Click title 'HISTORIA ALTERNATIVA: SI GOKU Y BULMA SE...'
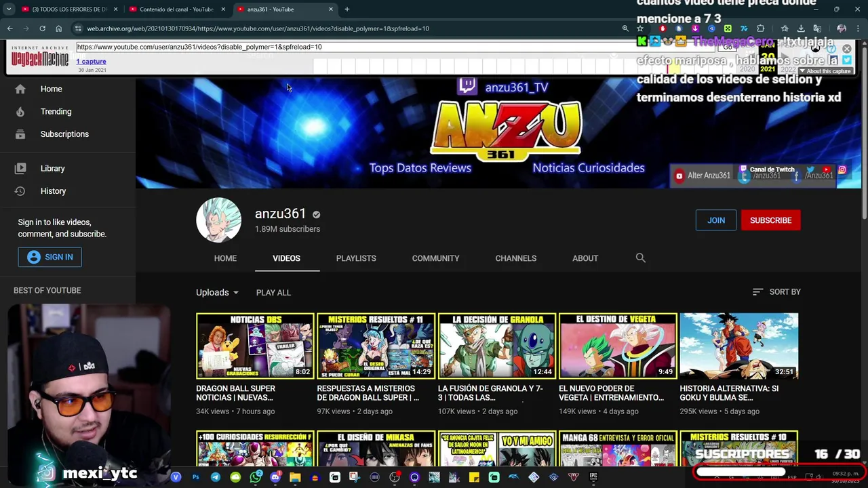 (x=729, y=393)
